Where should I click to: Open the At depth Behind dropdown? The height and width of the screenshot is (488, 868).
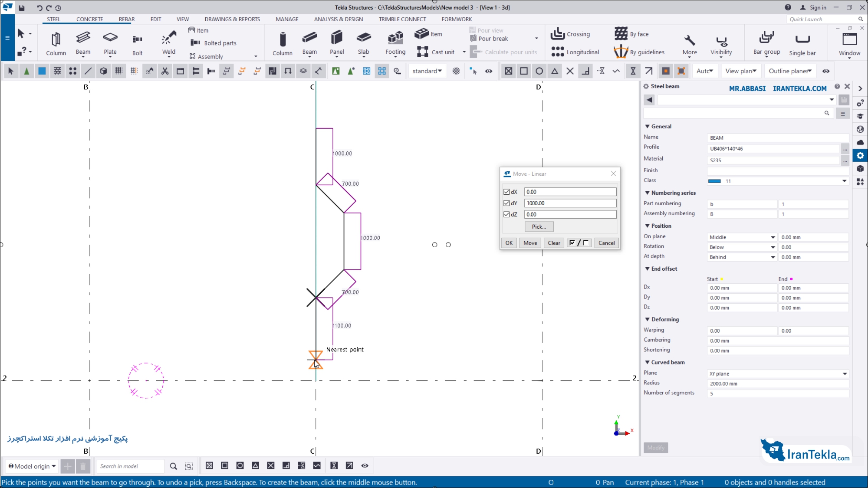[x=742, y=257]
